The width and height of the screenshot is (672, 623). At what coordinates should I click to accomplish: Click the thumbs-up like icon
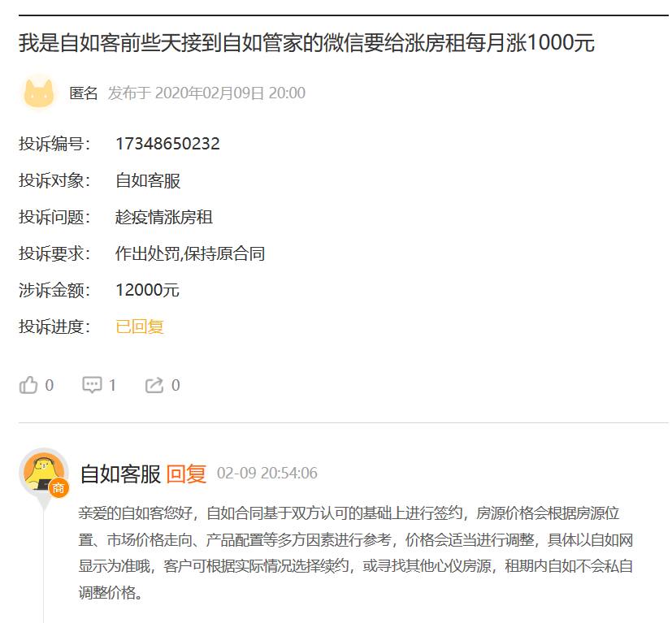[28, 385]
